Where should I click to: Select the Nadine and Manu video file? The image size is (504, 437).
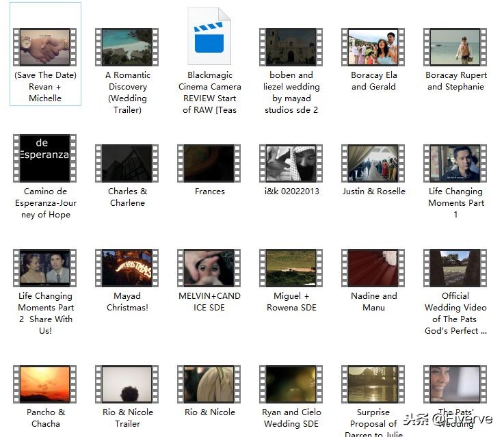pos(373,268)
